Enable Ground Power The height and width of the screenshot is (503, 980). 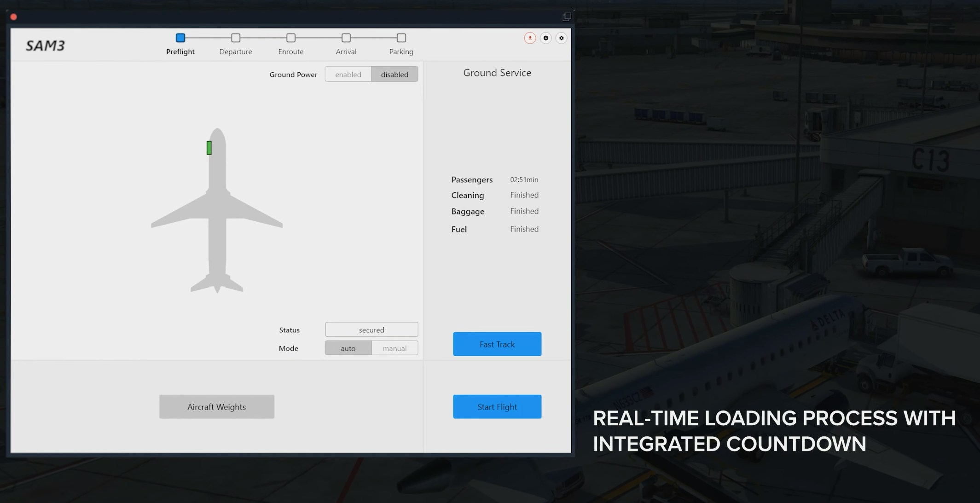(348, 74)
